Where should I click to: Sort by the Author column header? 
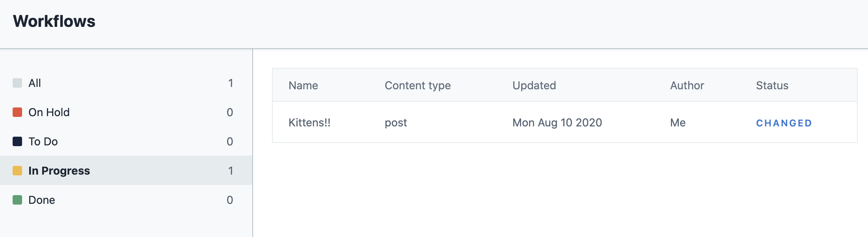[687, 85]
